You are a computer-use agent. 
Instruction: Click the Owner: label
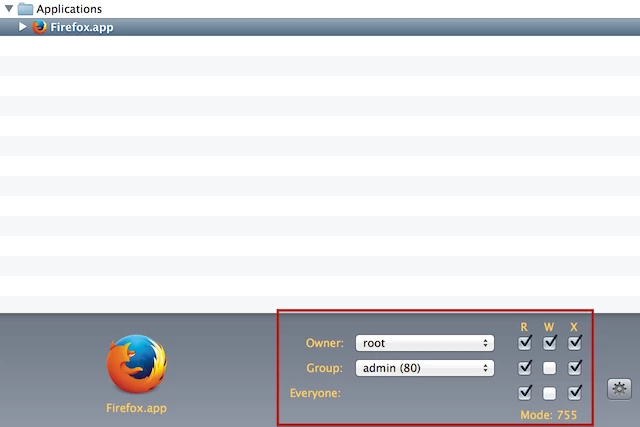click(324, 343)
